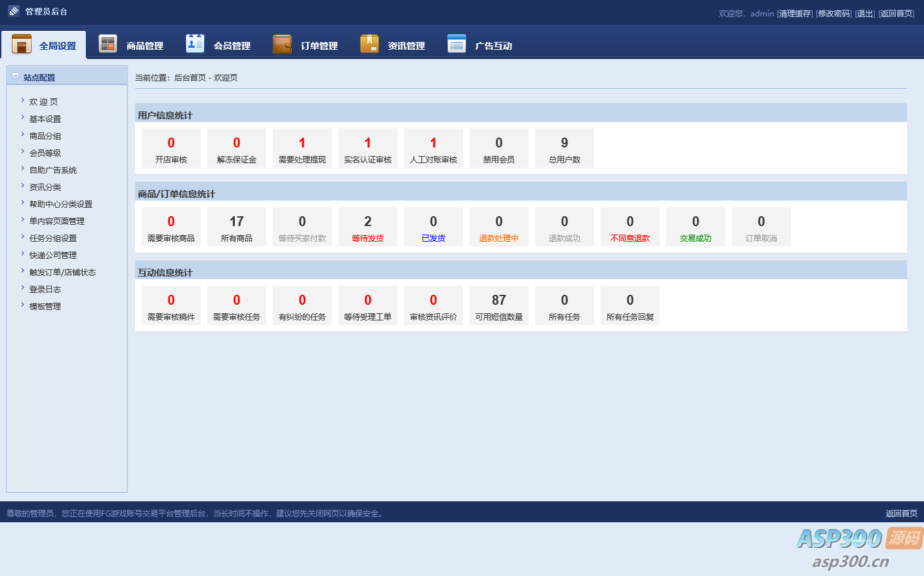Image resolution: width=924 pixels, height=576 pixels.
Task: Click the 订单管理 wallet icon
Action: point(282,44)
